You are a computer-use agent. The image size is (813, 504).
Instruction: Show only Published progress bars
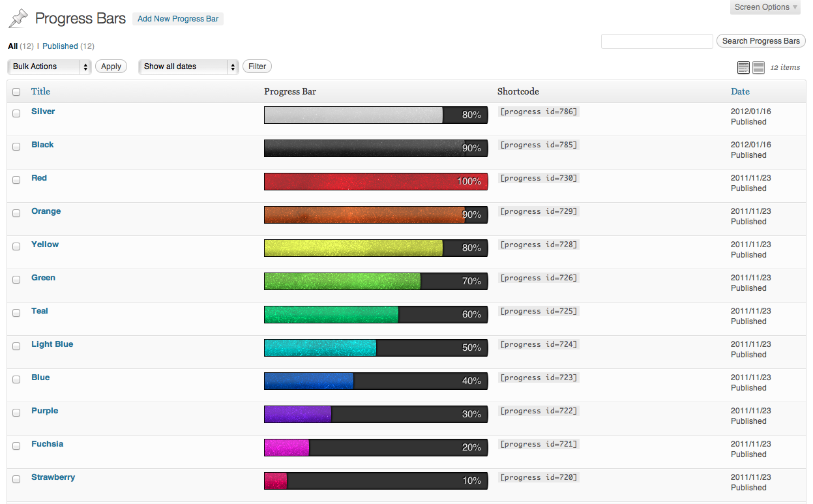[x=60, y=46]
